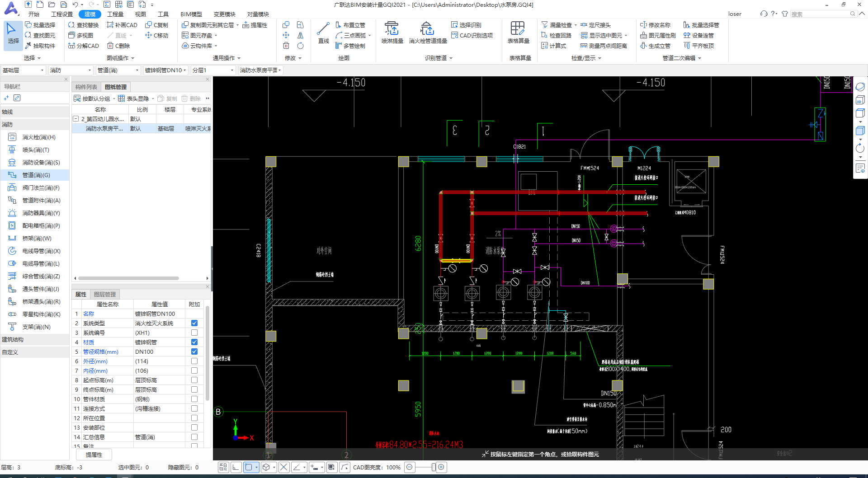Toggle 附加 checkbox for 管件材质
Screen dimensions: 868x478
point(194,399)
